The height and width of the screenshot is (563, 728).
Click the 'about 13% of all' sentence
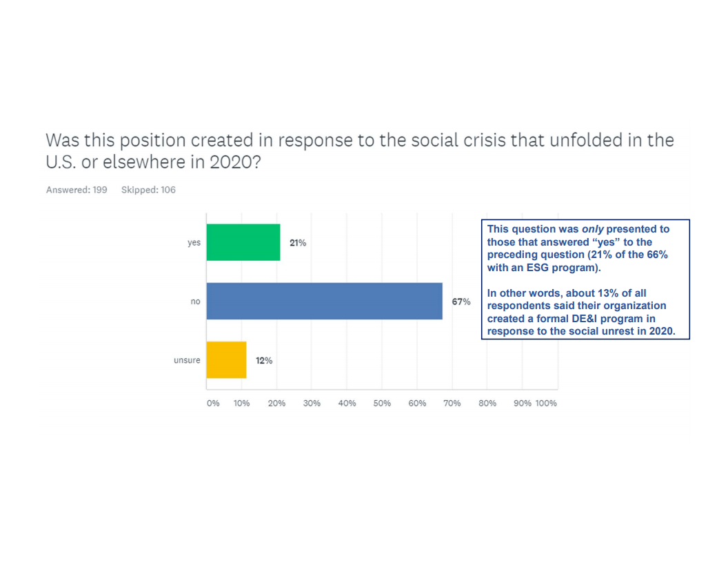coord(581,312)
